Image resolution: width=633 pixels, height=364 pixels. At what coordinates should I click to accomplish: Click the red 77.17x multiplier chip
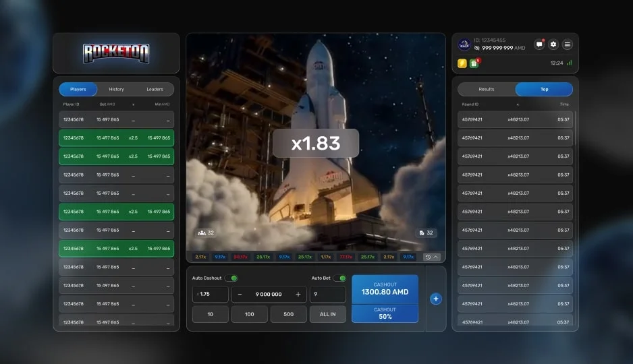coord(346,257)
